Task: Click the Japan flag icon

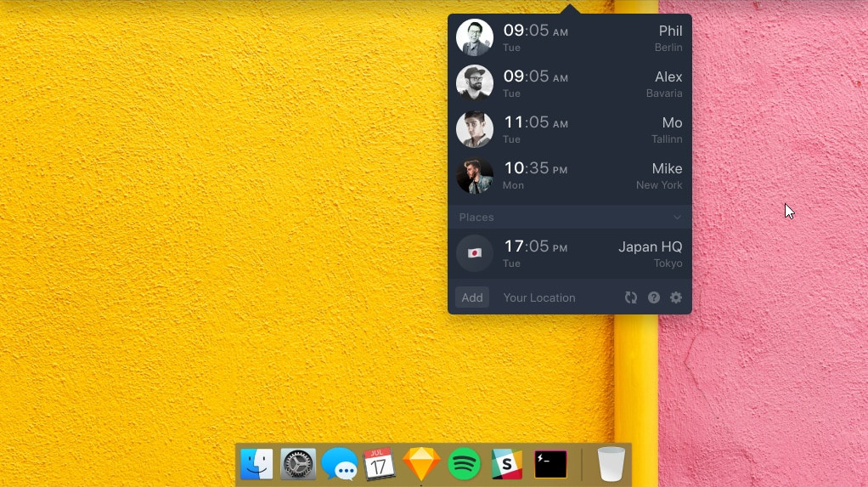Action: pos(475,253)
